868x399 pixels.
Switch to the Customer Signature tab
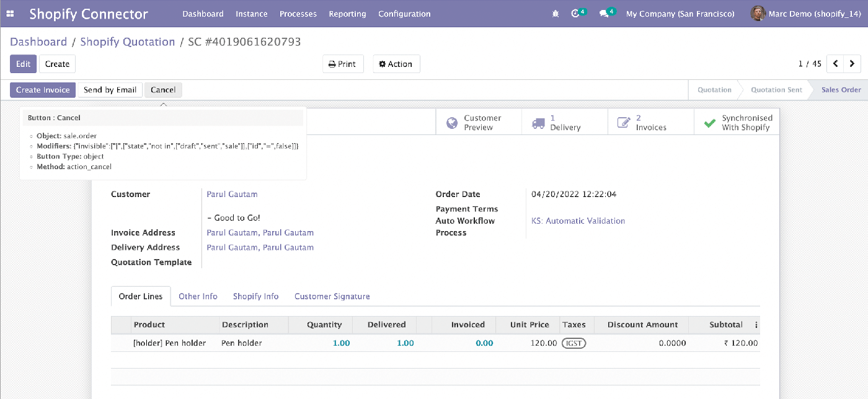(x=332, y=296)
